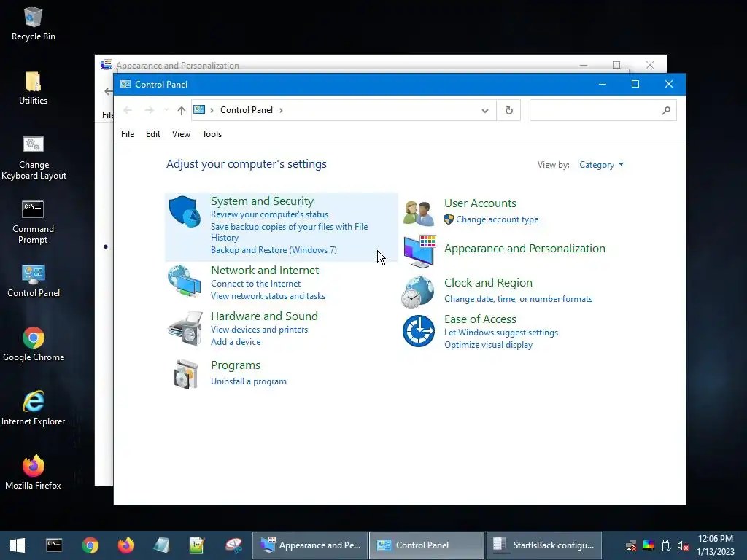747x560 pixels.
Task: Open the Ease of Access icon
Action: click(418, 331)
